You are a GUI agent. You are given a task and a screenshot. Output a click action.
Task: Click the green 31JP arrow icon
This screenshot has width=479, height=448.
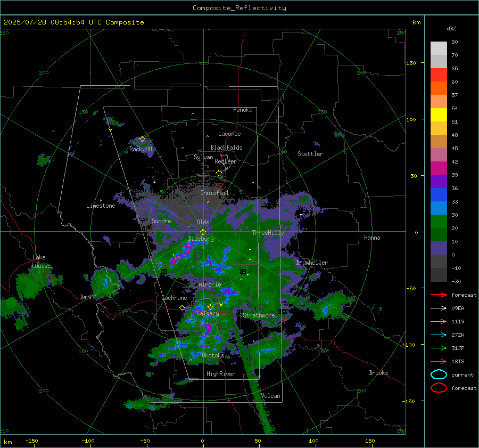[439, 348]
